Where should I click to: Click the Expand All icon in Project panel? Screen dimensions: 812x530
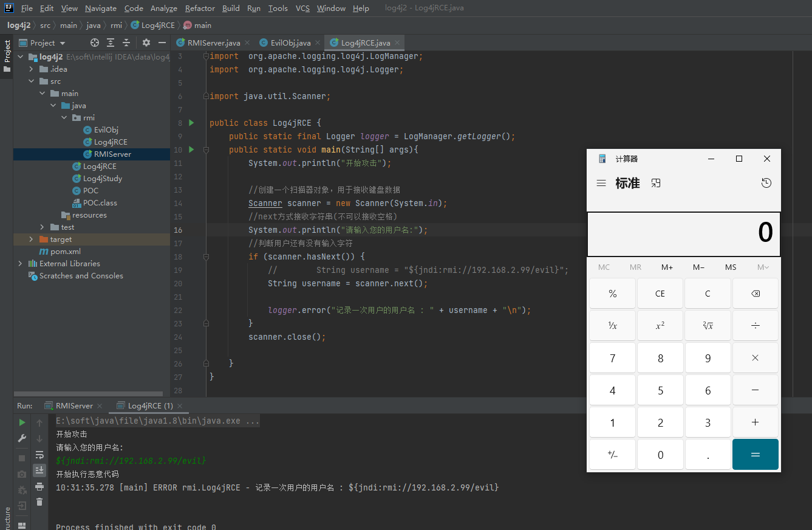(x=111, y=43)
